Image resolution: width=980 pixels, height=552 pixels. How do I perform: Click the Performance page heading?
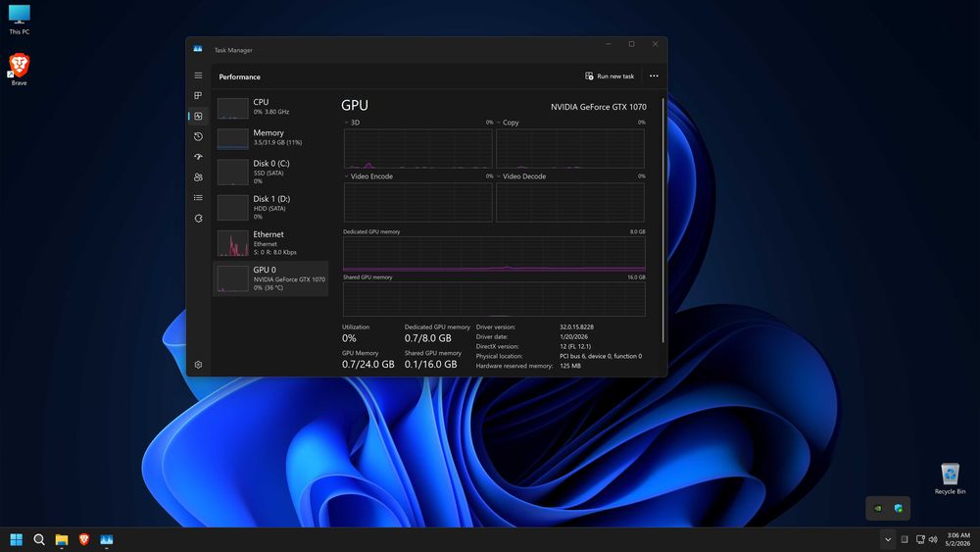pyautogui.click(x=239, y=76)
